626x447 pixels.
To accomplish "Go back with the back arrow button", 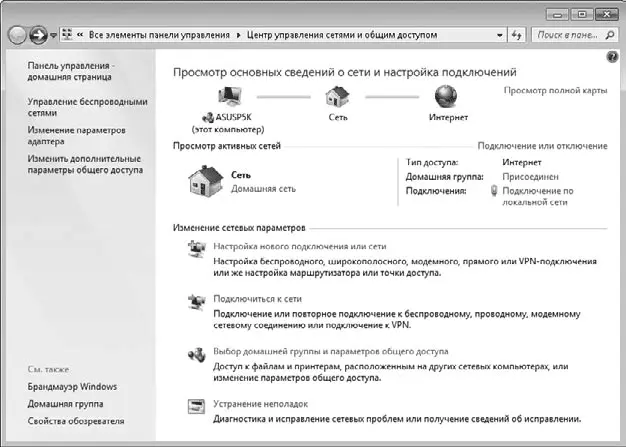I will [17, 35].
